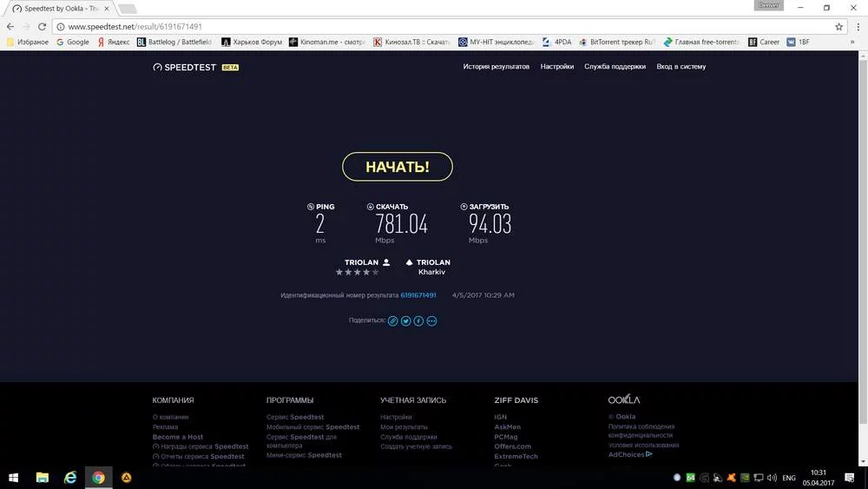Share the result on Twitter
The height and width of the screenshot is (489, 868).
405,320
